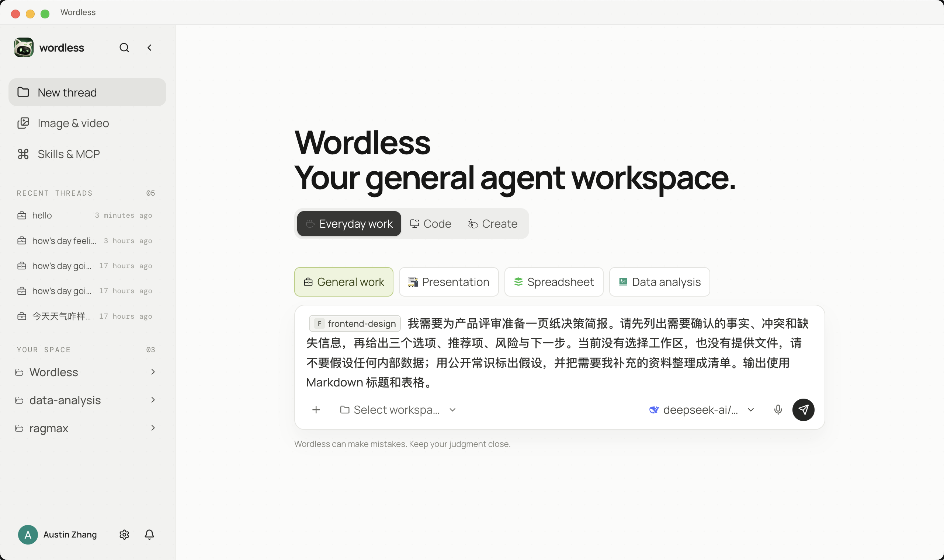Expand the ragmax space chevron
Screen dimensions: 944x560
click(x=153, y=428)
